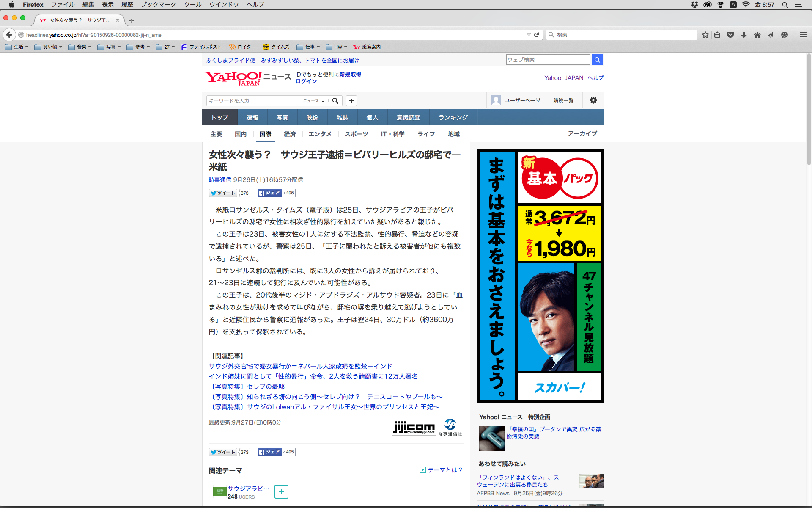Click the blue web search magnifier button
This screenshot has width=812, height=508.
point(597,60)
